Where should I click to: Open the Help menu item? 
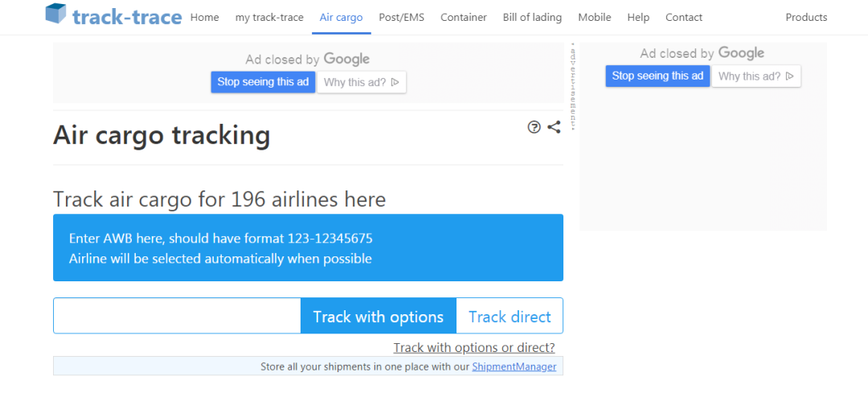pyautogui.click(x=638, y=17)
